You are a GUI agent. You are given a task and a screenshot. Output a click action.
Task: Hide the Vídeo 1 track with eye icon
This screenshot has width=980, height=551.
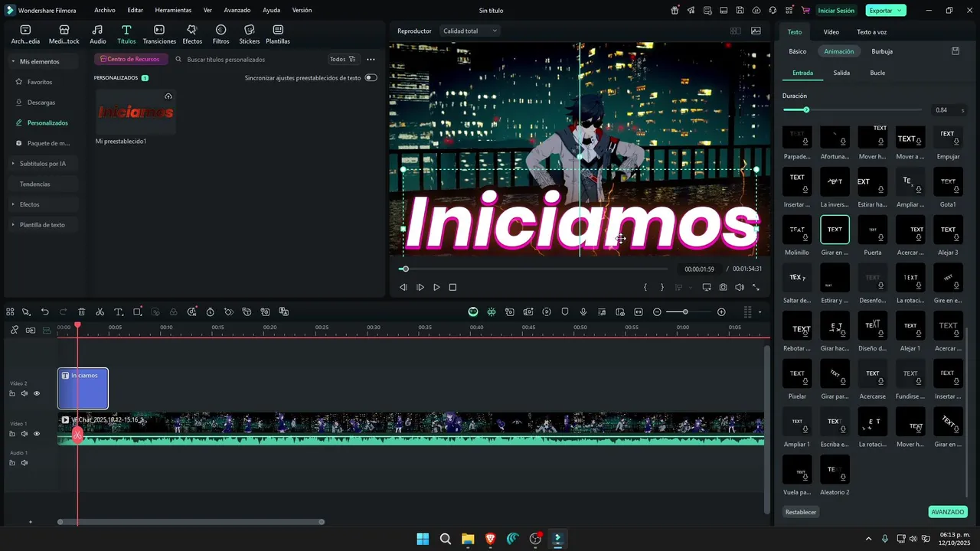[x=37, y=434]
